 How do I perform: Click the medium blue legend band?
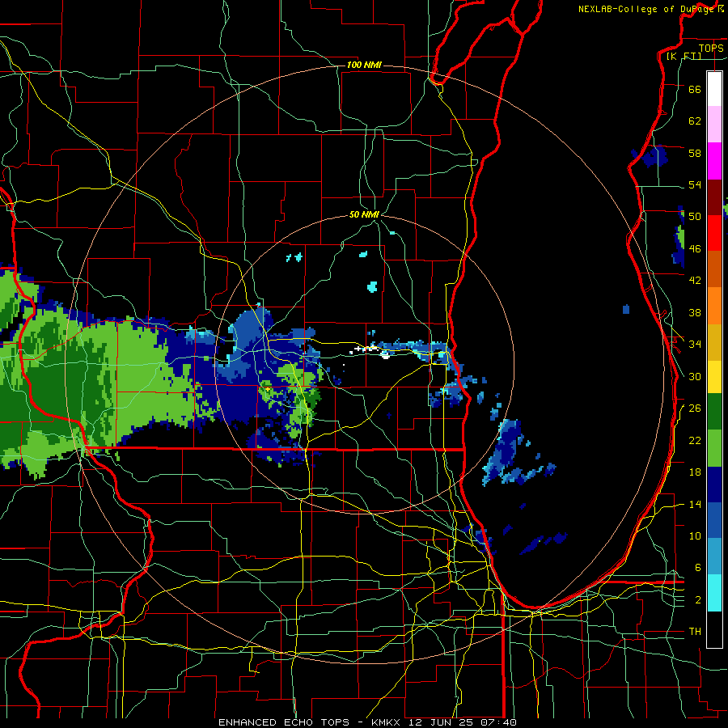[714, 520]
